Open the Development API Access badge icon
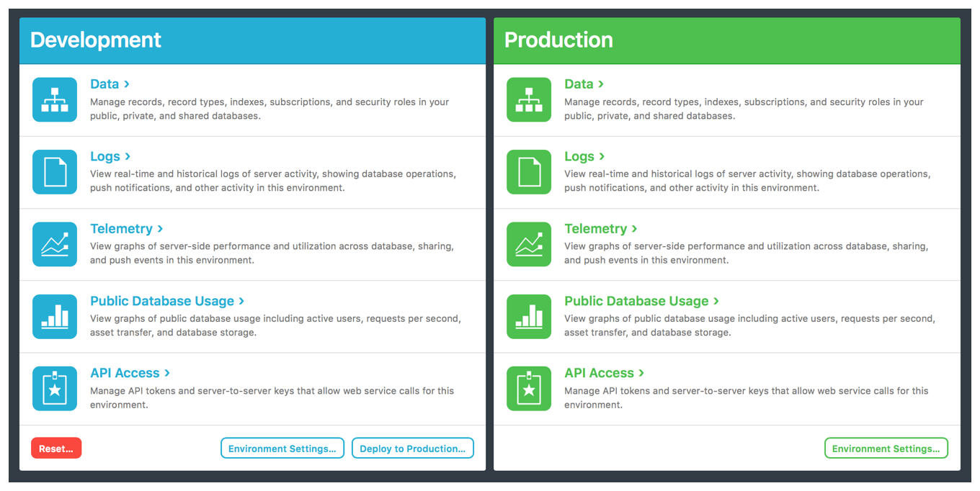This screenshot has height=491, width=980. point(55,389)
